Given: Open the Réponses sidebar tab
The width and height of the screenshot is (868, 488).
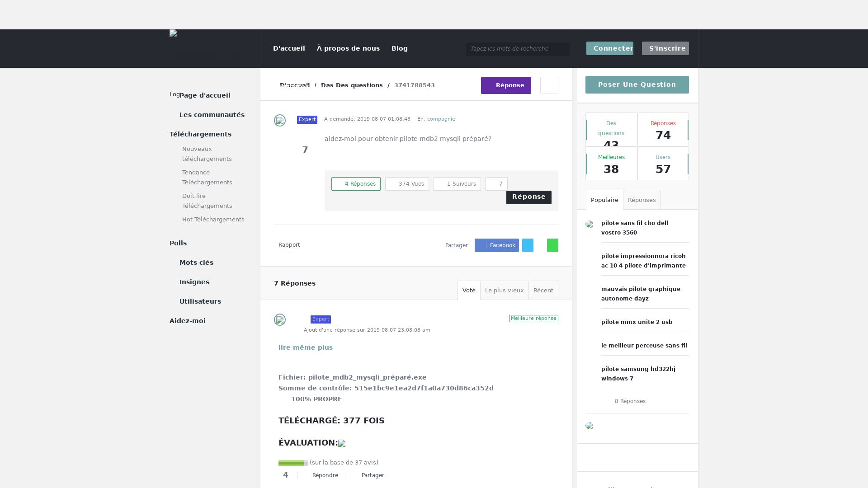Looking at the screenshot, I should pyautogui.click(x=642, y=200).
